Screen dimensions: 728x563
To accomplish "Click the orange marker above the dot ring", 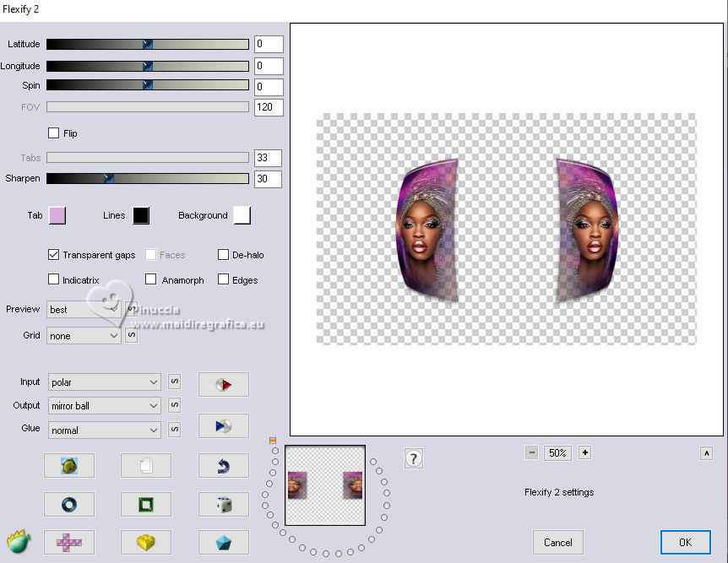I will pos(273,440).
